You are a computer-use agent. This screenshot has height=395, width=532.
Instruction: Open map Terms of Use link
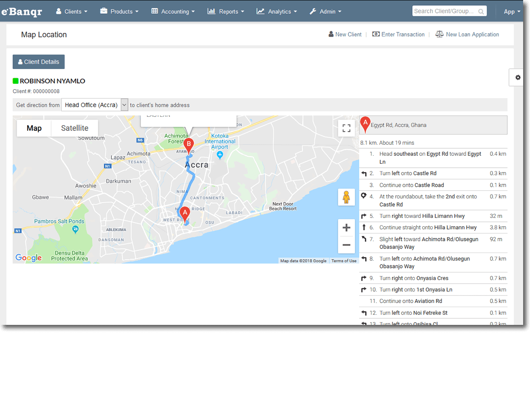[x=344, y=261]
